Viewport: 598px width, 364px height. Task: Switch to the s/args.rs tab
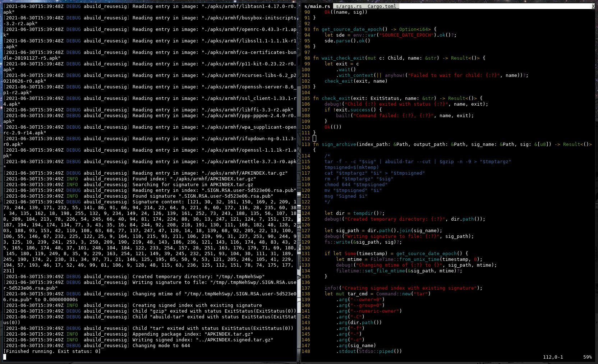coord(348,6)
